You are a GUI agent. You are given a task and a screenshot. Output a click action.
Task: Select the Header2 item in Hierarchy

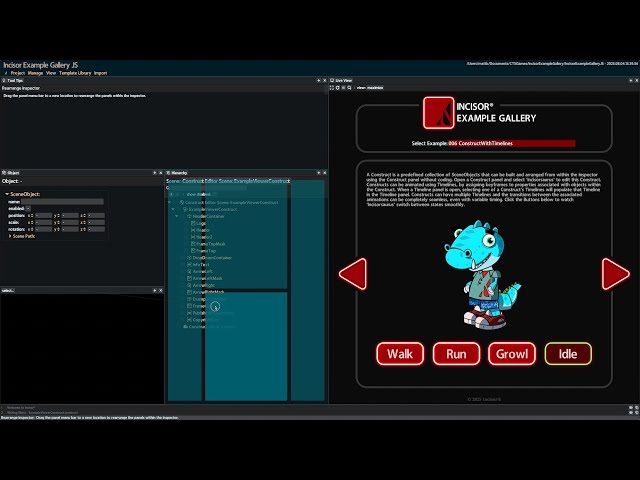[x=204, y=237]
